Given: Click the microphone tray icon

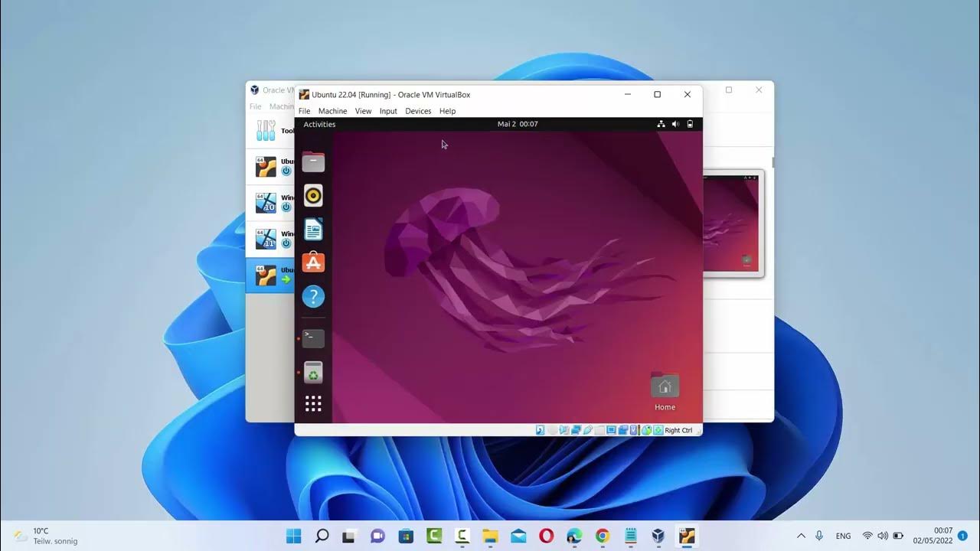Looking at the screenshot, I should click(x=819, y=536).
